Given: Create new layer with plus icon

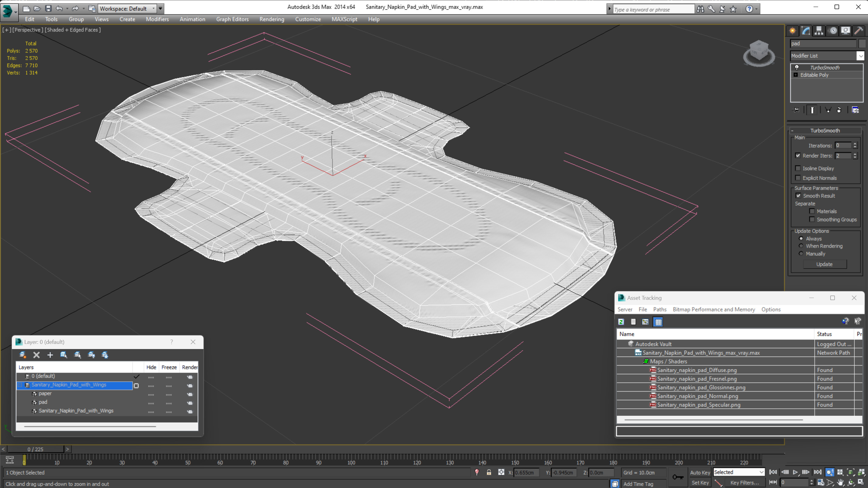Looking at the screenshot, I should [50, 355].
